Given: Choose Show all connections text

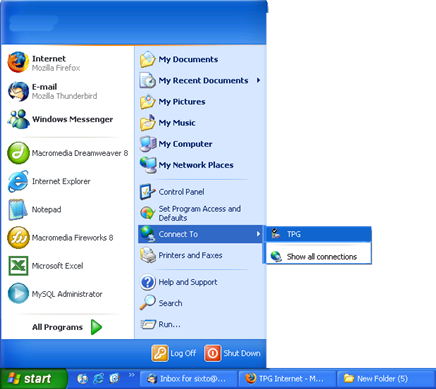Looking at the screenshot, I should (x=322, y=257).
